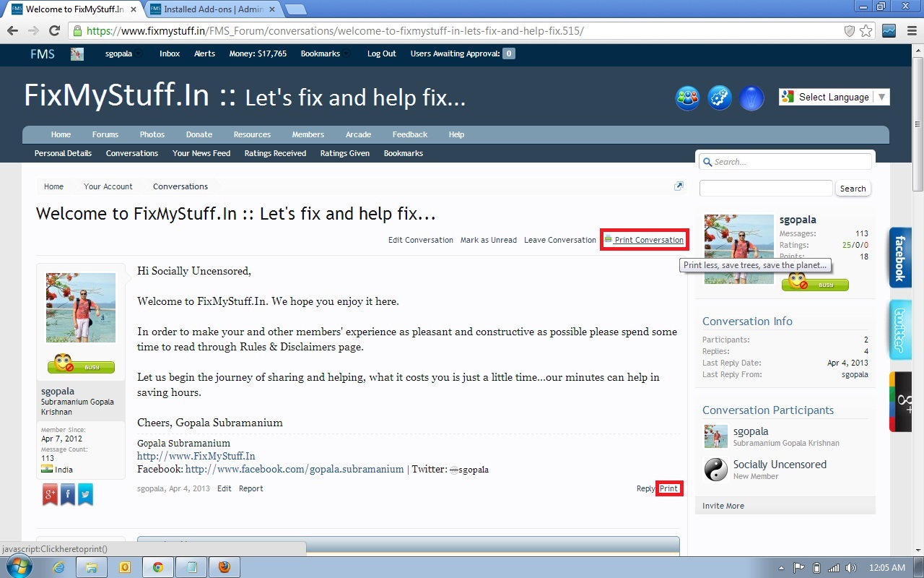Go back with the browser back arrow
The image size is (924, 578).
click(x=12, y=31)
